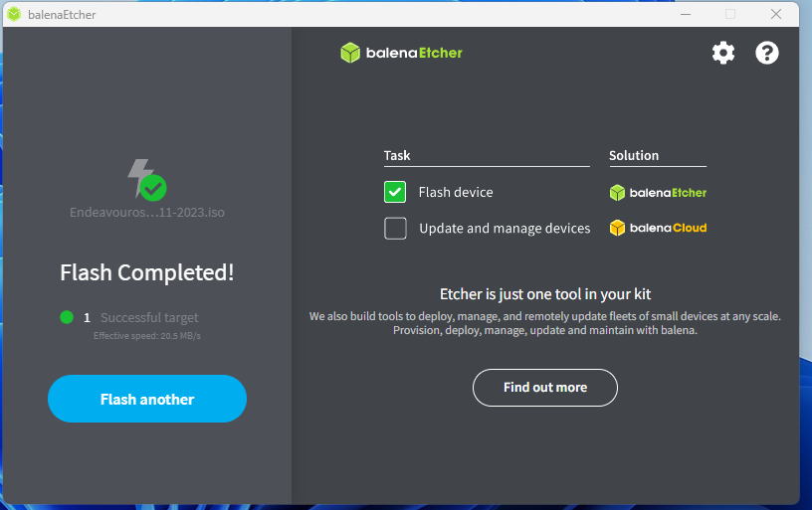
Task: Click the Flash device label
Action: click(456, 193)
